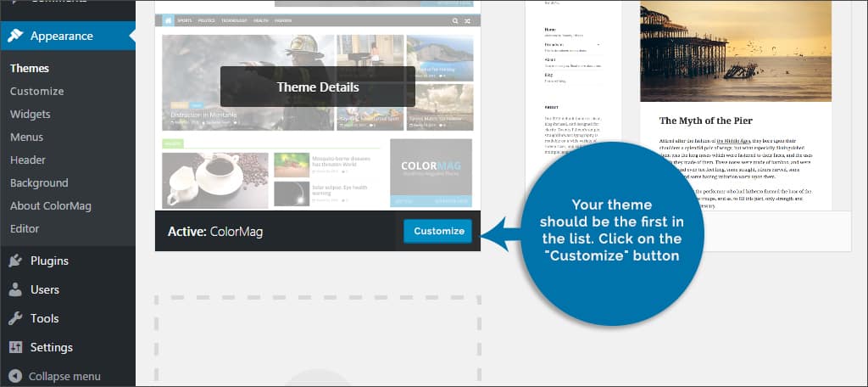The height and width of the screenshot is (387, 868).
Task: Click shuffle icon in ColorMag preview
Action: 468,21
